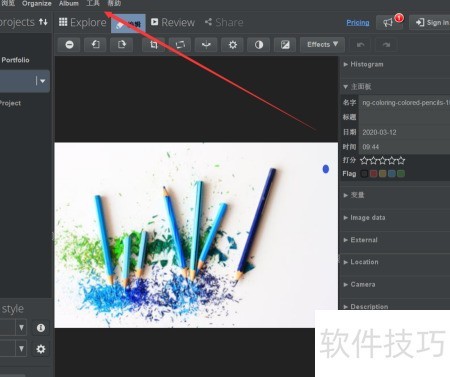Click the exposure curve icon
Viewport: 450px width, 377px height.
285,45
